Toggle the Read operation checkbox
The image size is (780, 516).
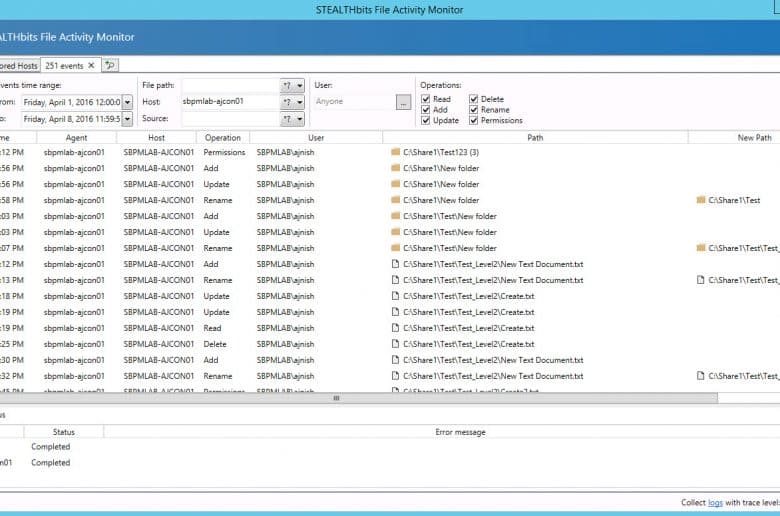(x=425, y=99)
